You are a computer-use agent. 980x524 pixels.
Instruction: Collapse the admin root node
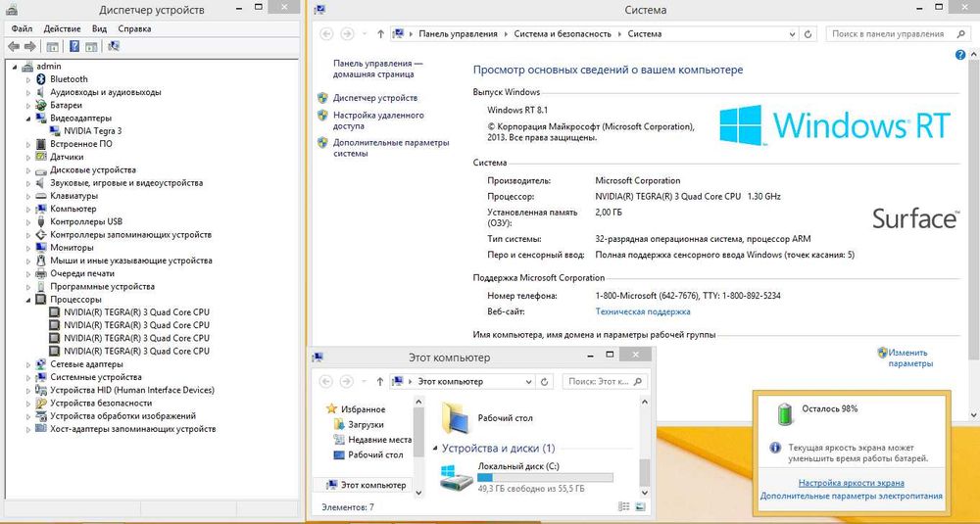[x=15, y=67]
